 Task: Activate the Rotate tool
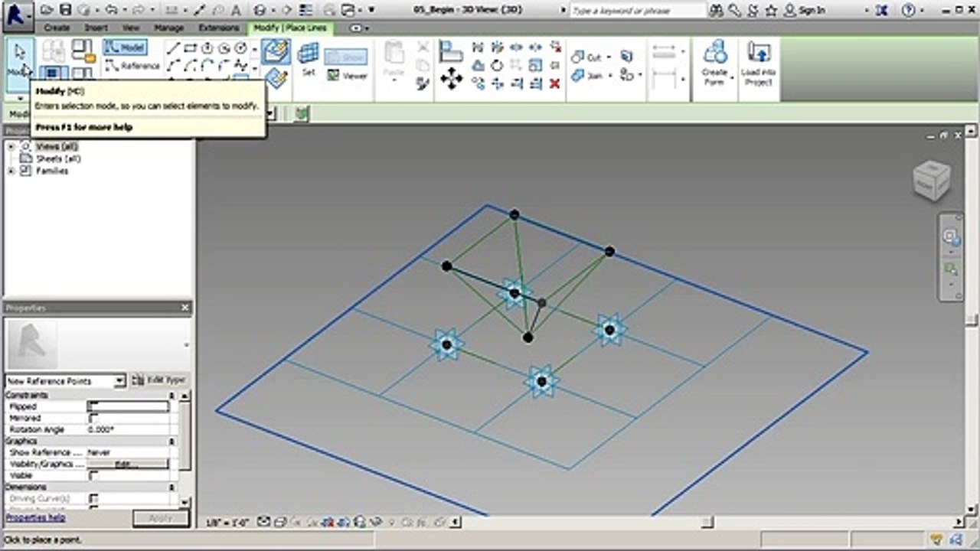[x=497, y=65]
